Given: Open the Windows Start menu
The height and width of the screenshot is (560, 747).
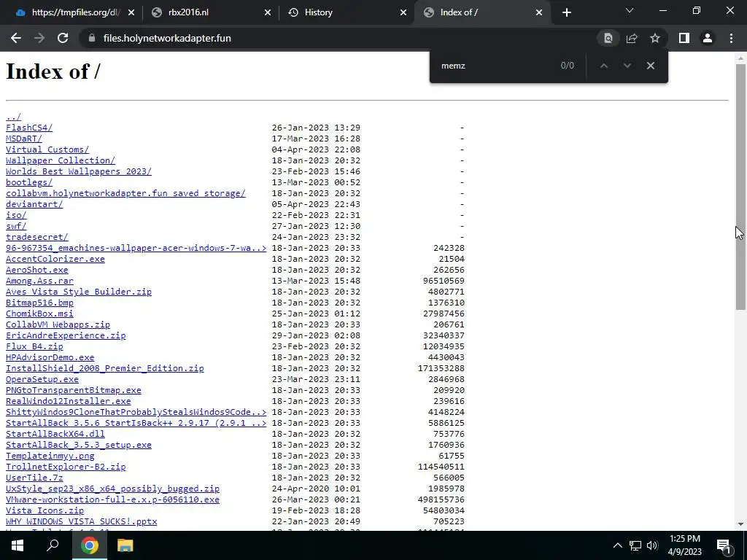Looking at the screenshot, I should (x=18, y=545).
